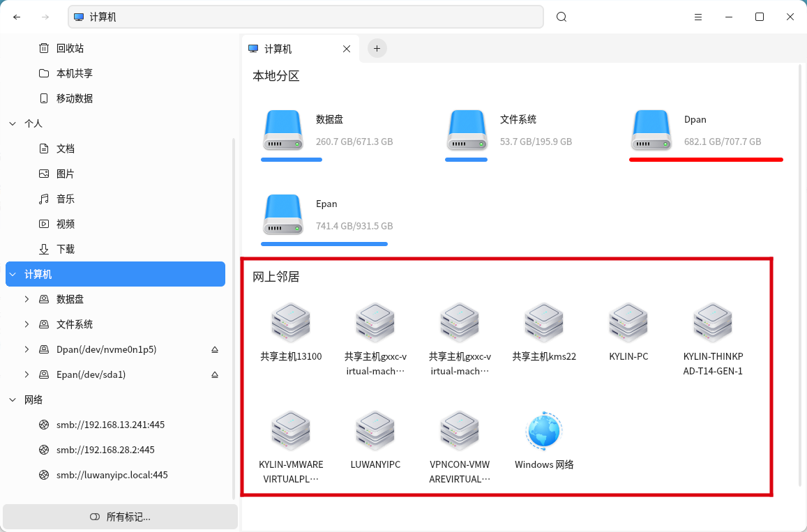The width and height of the screenshot is (807, 532).
Task: Collapse the 网络 sidebar section
Action: click(13, 399)
